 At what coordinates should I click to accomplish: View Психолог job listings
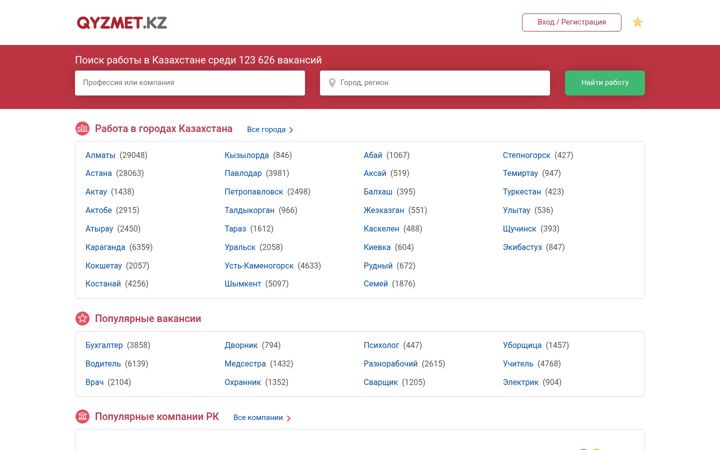point(381,345)
